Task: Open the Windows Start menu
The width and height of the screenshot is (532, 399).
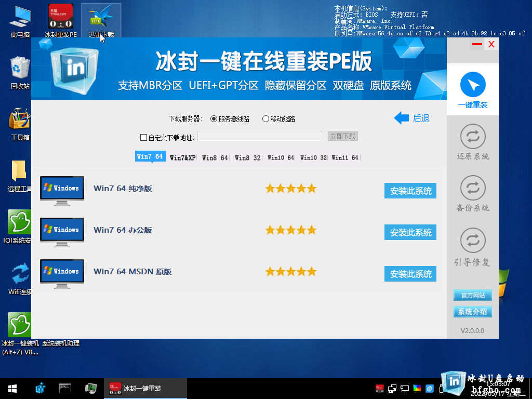Action: (x=12, y=389)
